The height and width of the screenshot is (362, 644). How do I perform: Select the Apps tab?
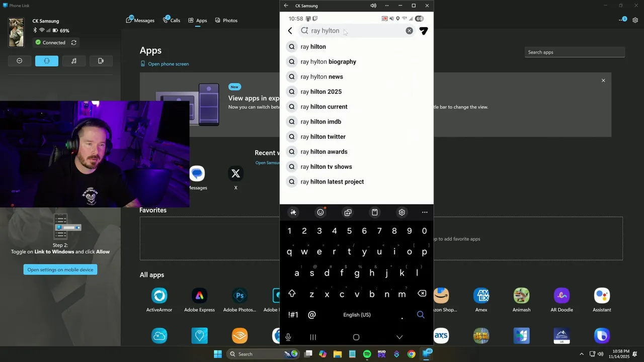click(198, 21)
